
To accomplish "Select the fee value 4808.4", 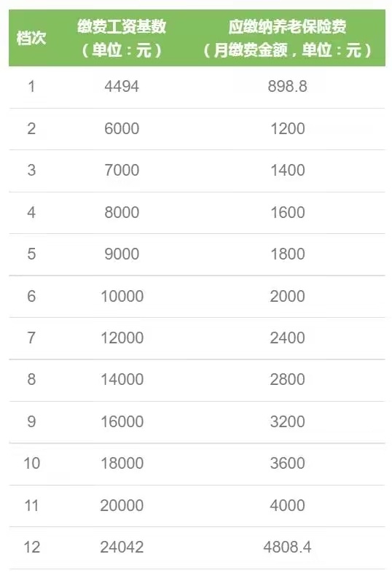I will (x=288, y=547).
